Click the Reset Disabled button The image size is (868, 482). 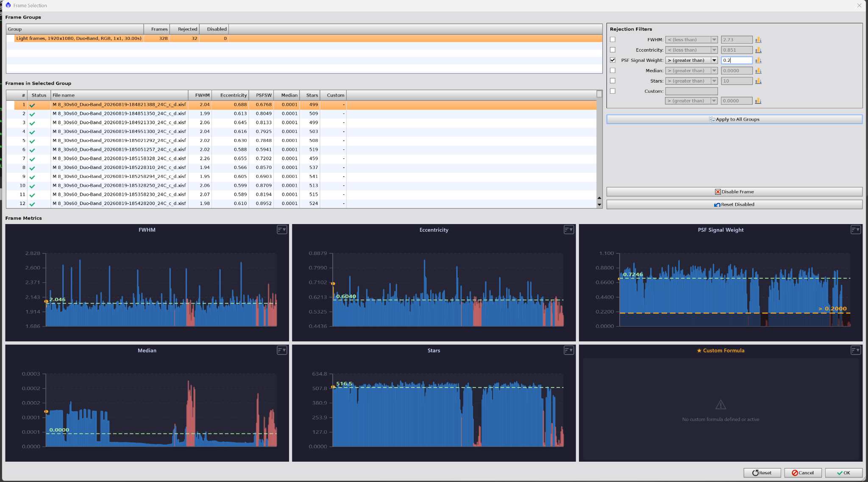734,205
